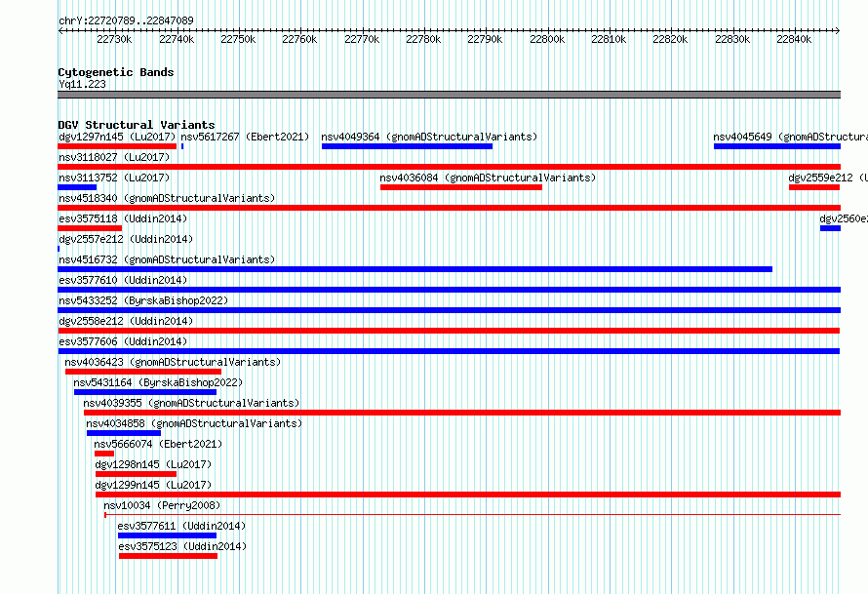Click the Yq11.223 band label
The image size is (868, 594).
point(82,84)
